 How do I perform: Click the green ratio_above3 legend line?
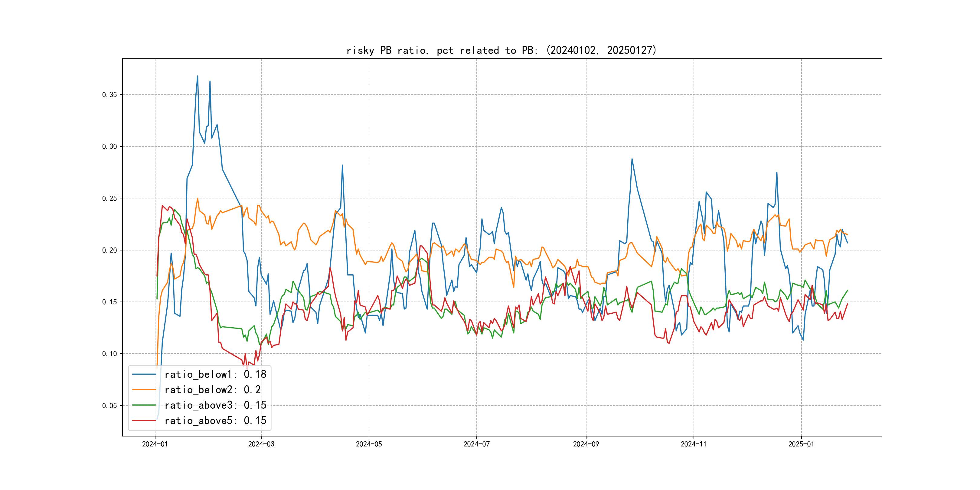coord(144,405)
